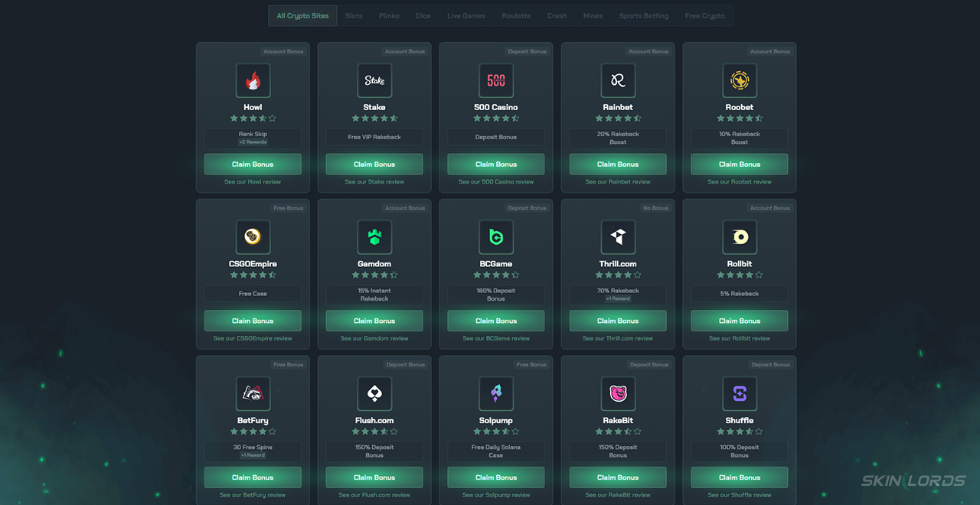Viewport: 980px width, 505px height.
Task: Click the BCGame green logo icon
Action: tap(496, 237)
